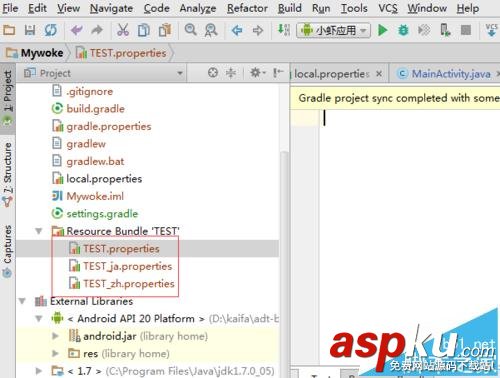Click the Make Project icon
Screen dimensions: 500x378
click(284, 30)
